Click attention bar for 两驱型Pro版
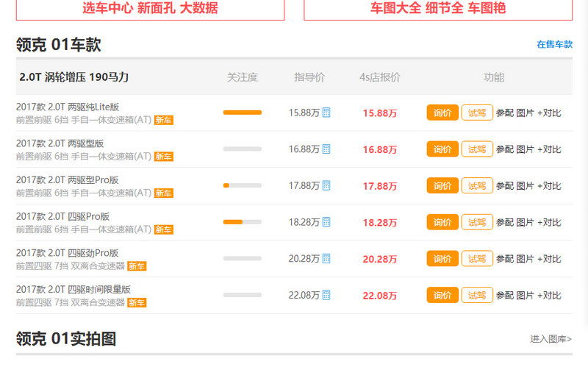This screenshot has height=367, width=588. tap(243, 185)
